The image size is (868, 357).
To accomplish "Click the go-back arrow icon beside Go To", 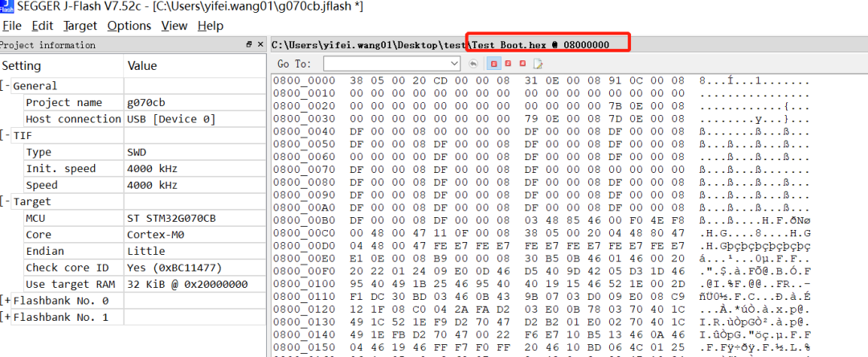I will point(473,64).
